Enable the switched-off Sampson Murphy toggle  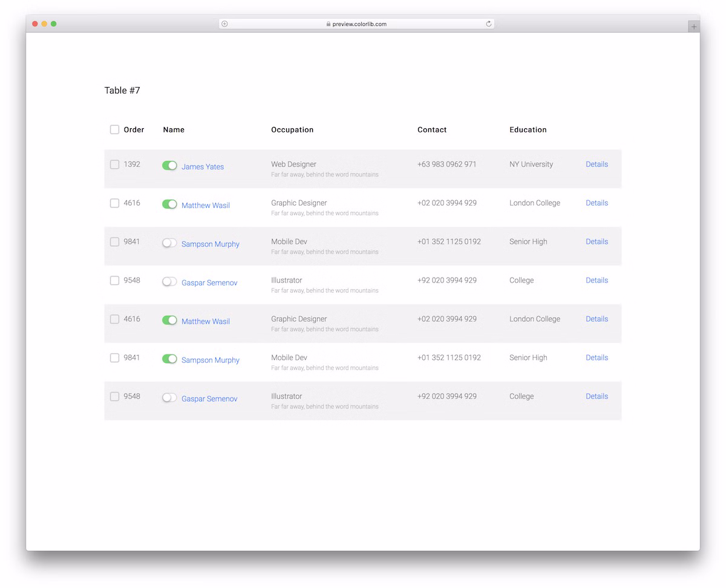click(169, 243)
